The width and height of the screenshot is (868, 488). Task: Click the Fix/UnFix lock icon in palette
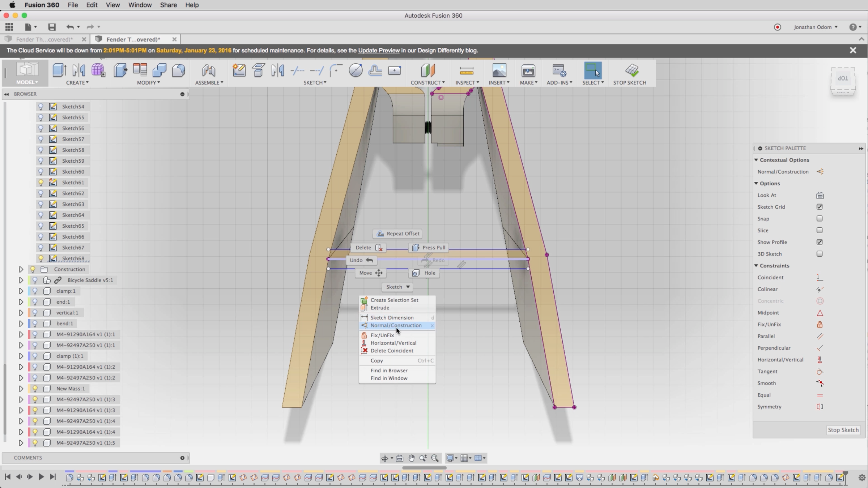pyautogui.click(x=820, y=325)
